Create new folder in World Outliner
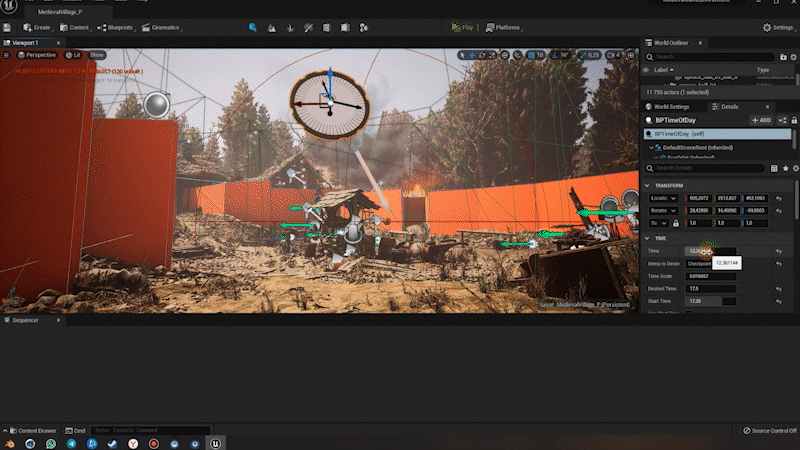Screen dimensions: 800x450 [x=783, y=57]
